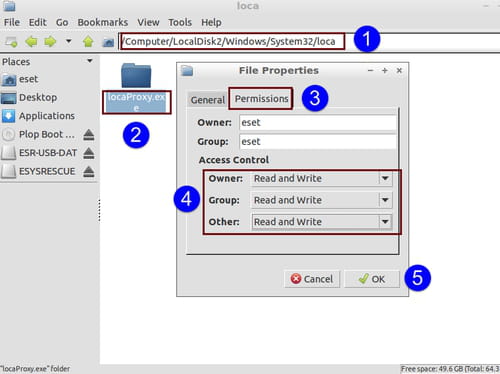Go back with the left green arrow
The image size is (500, 374).
[31, 42]
